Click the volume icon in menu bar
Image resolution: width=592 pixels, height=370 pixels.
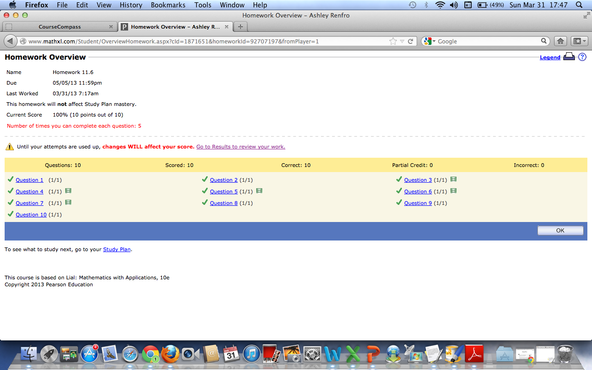[x=454, y=5]
